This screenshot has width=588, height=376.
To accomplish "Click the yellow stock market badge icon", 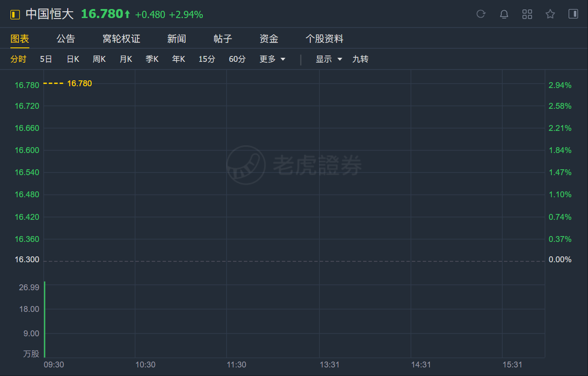I will (x=15, y=15).
